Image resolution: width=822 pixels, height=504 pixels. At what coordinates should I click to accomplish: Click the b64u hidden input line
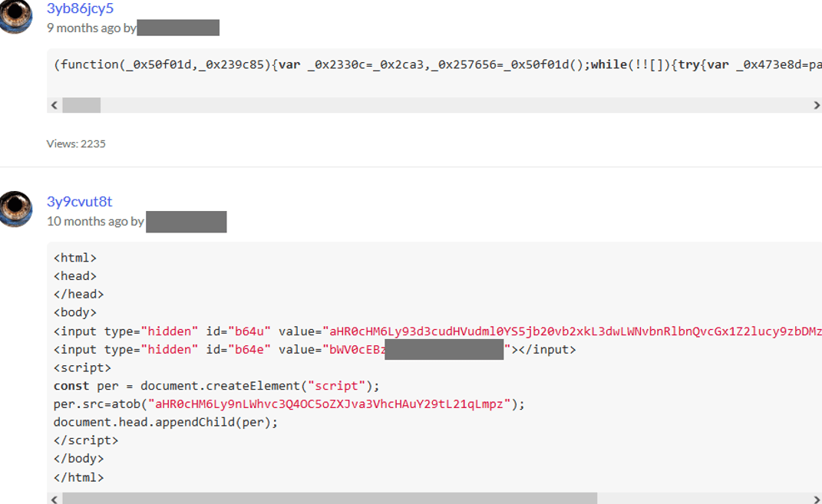coord(437,331)
